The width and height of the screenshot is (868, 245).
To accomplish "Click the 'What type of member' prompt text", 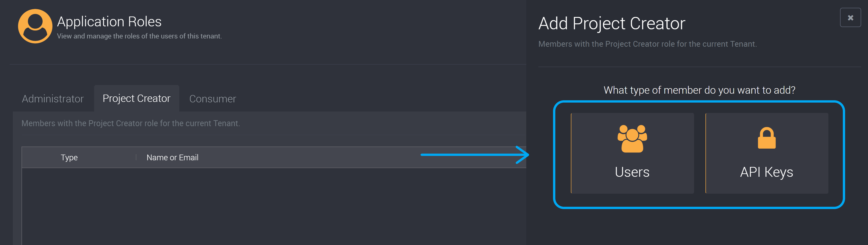I will click(700, 90).
